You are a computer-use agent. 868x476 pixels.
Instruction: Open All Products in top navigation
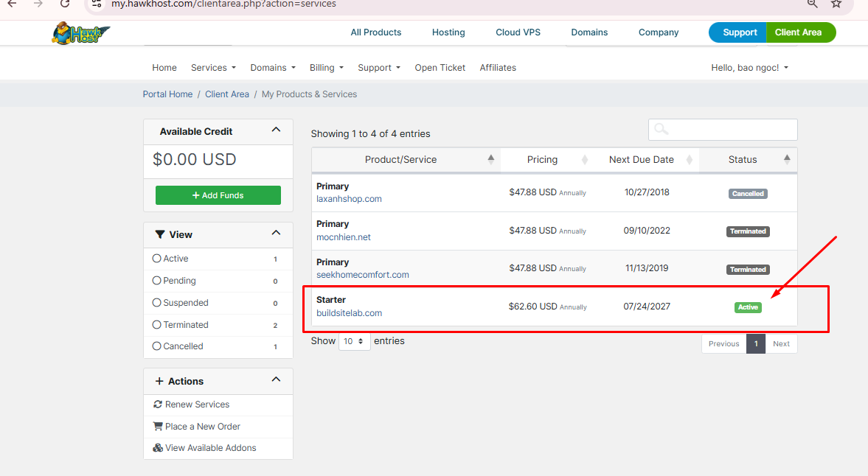[376, 32]
